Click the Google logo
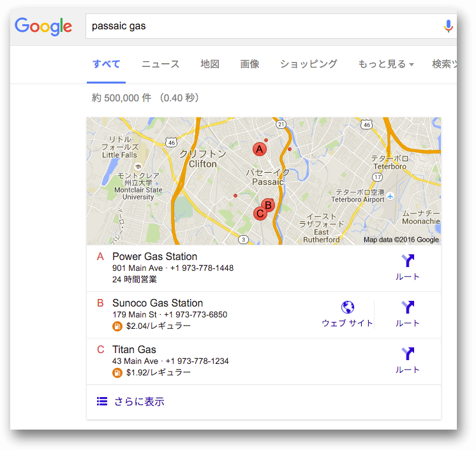The height and width of the screenshot is (450, 476). (x=43, y=27)
